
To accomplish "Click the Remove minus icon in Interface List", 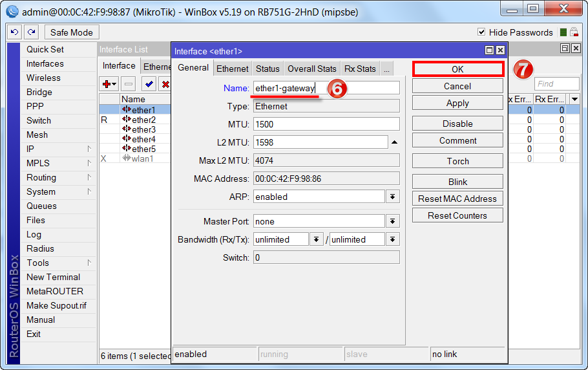I will (128, 84).
